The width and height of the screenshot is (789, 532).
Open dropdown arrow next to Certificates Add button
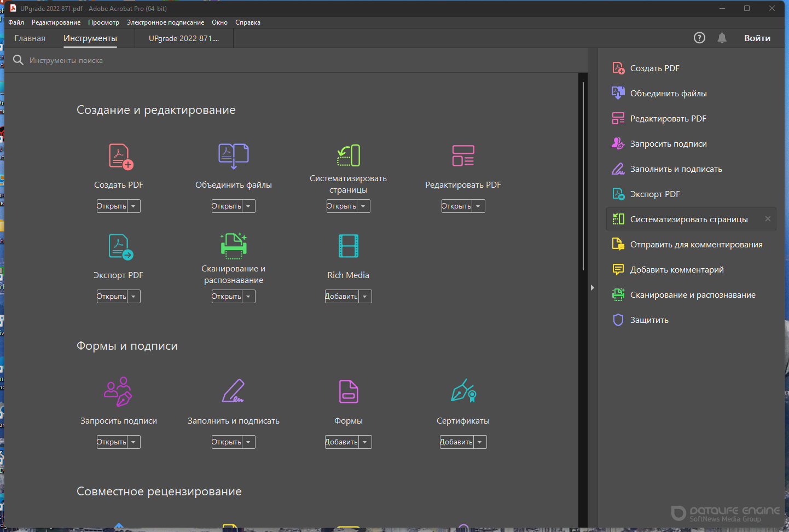(x=480, y=442)
